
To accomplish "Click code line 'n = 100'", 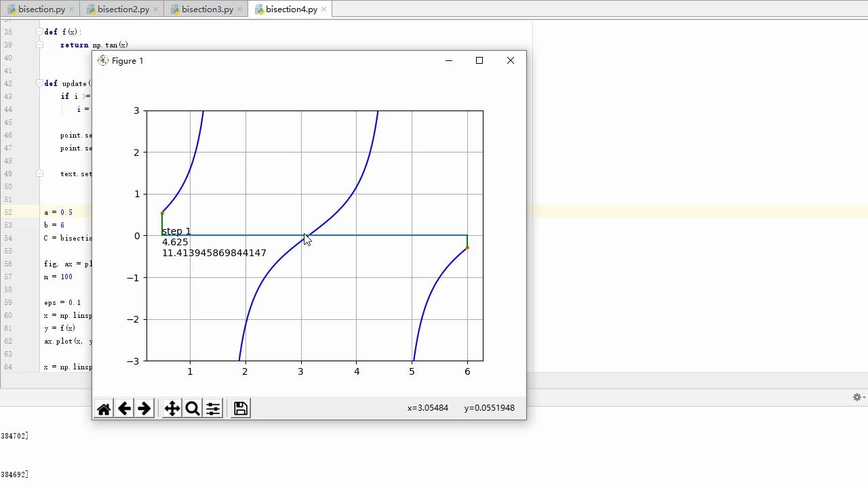I will 58,277.
